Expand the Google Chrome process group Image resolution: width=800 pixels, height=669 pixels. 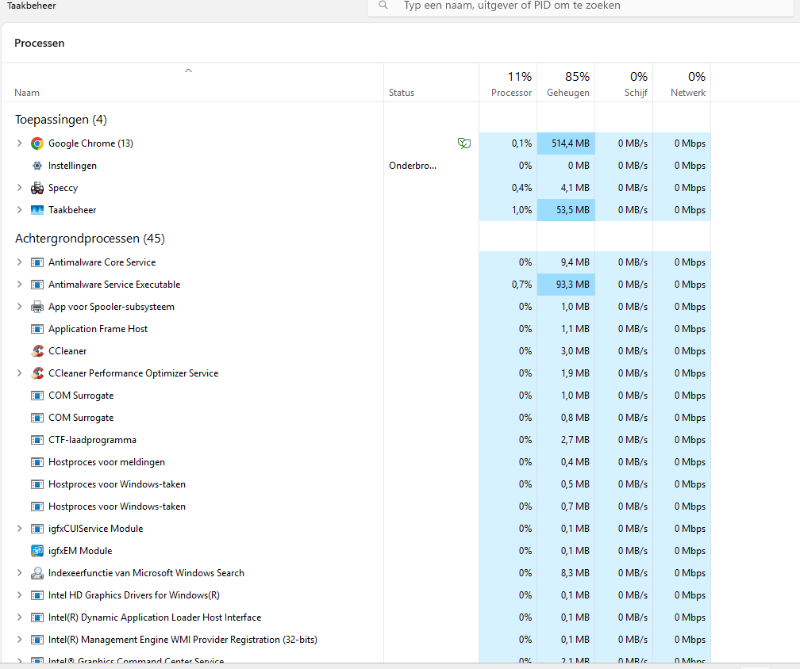pos(19,144)
